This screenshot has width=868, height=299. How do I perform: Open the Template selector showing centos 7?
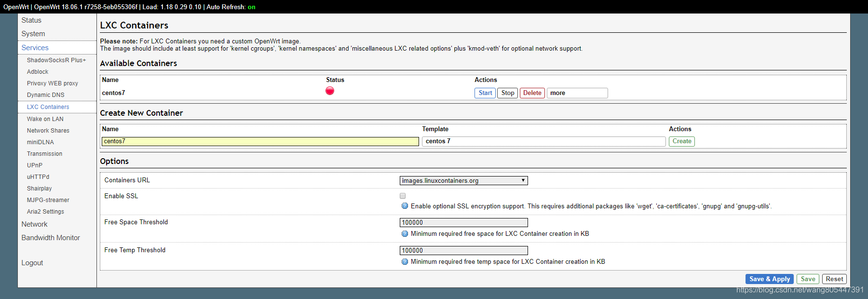544,141
